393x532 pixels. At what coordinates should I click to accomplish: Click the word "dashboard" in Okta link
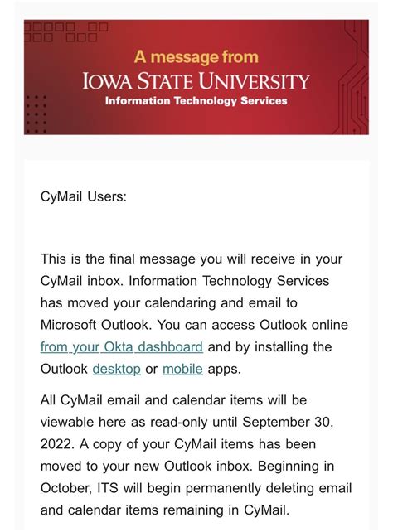tap(170, 347)
